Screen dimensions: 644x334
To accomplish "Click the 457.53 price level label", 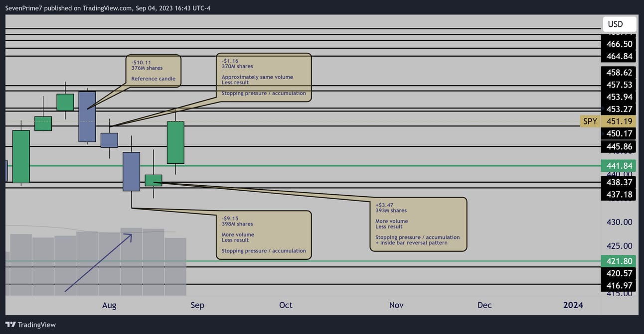I will 619,85.
